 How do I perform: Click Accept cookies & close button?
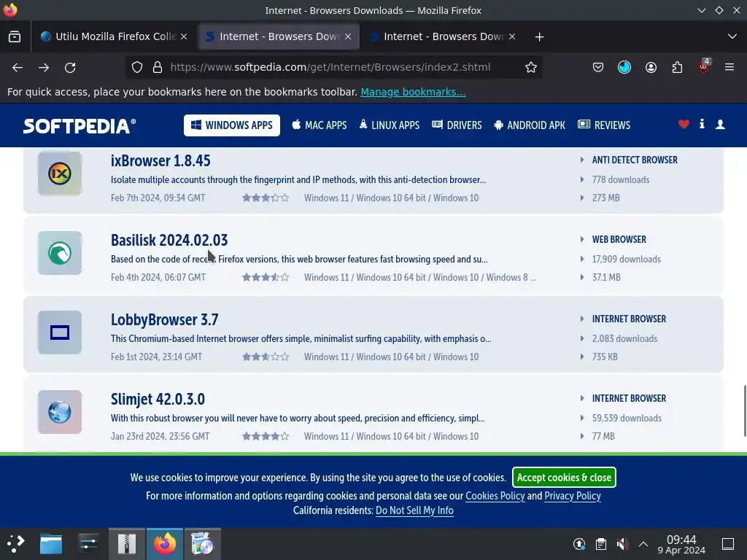click(x=564, y=478)
